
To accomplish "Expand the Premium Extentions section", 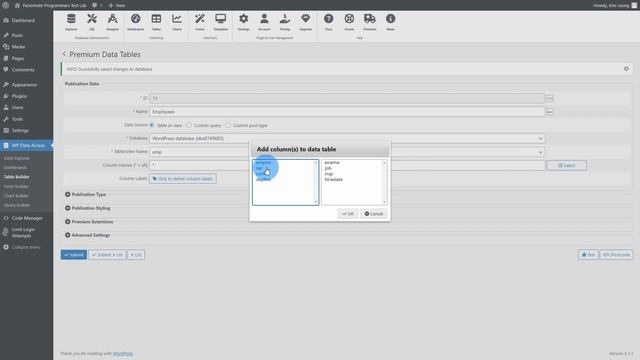I will 89,222.
